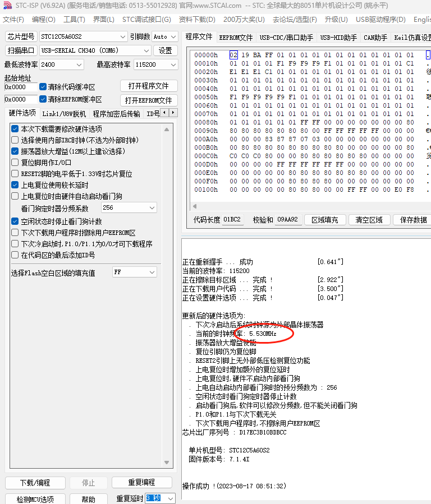Check 复位脚用作I/O口 option
Screen dimensions: 431x504
pos(15,163)
